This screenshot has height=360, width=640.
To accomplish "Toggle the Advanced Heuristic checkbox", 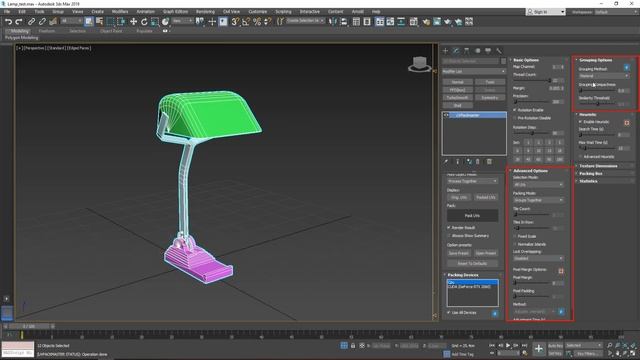I will pos(580,156).
